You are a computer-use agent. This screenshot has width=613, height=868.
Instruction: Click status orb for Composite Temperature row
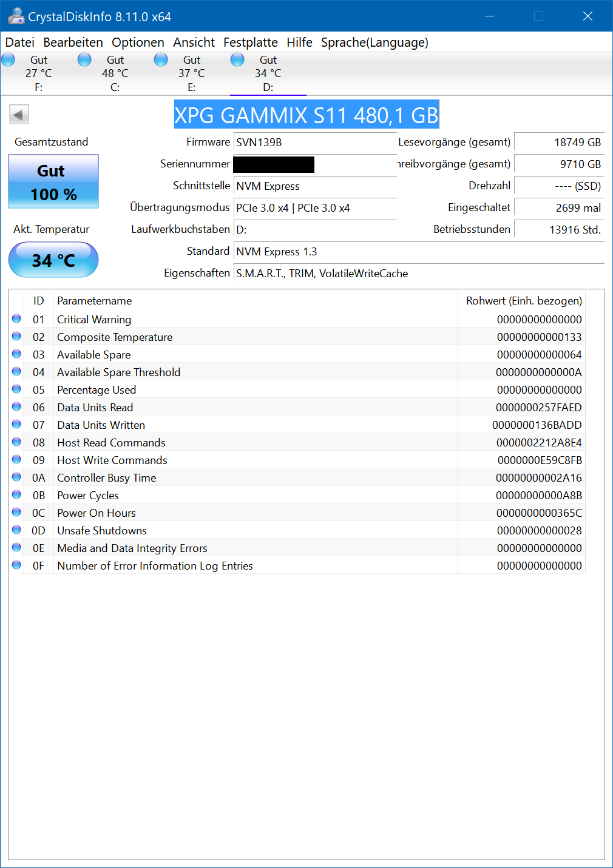tap(16, 336)
